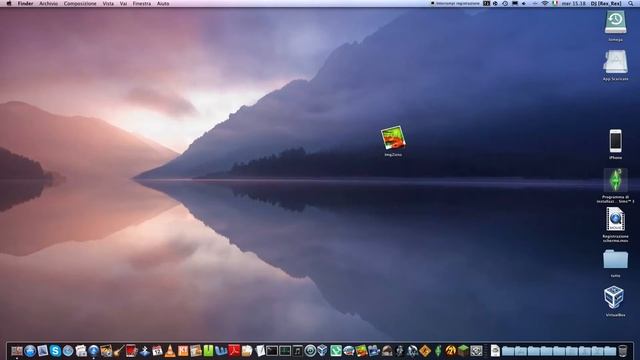Open the Time Machine menu bar icon
The image size is (640, 360).
click(x=505, y=3)
